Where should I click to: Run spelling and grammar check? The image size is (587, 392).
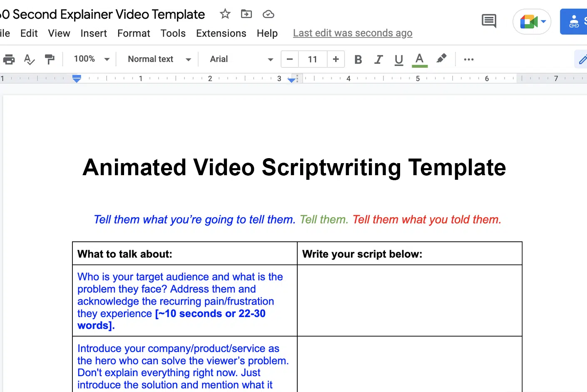click(x=29, y=59)
